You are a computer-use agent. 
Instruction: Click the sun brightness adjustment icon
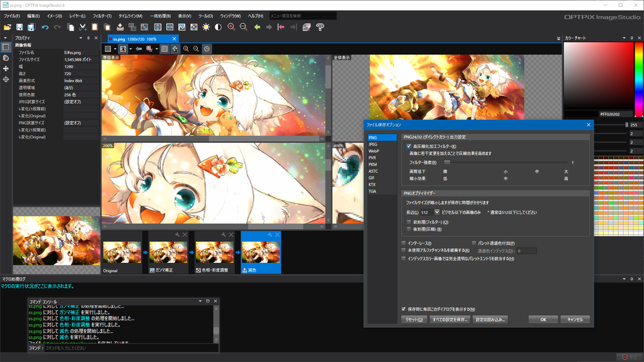(x=206, y=27)
